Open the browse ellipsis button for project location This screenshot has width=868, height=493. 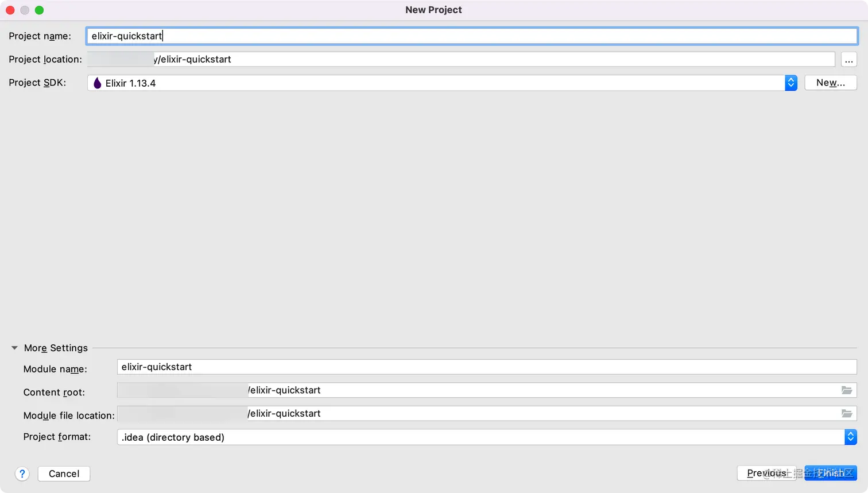pyautogui.click(x=849, y=59)
